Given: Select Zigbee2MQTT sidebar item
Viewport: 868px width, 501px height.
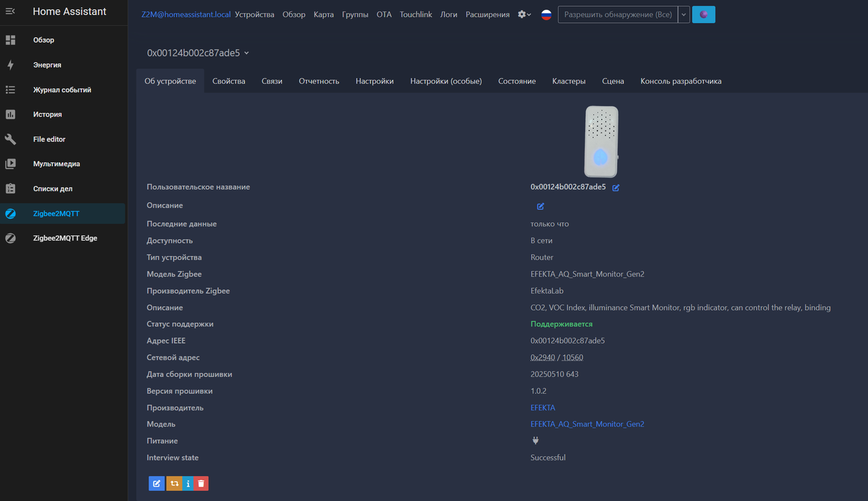Looking at the screenshot, I should click(x=62, y=214).
